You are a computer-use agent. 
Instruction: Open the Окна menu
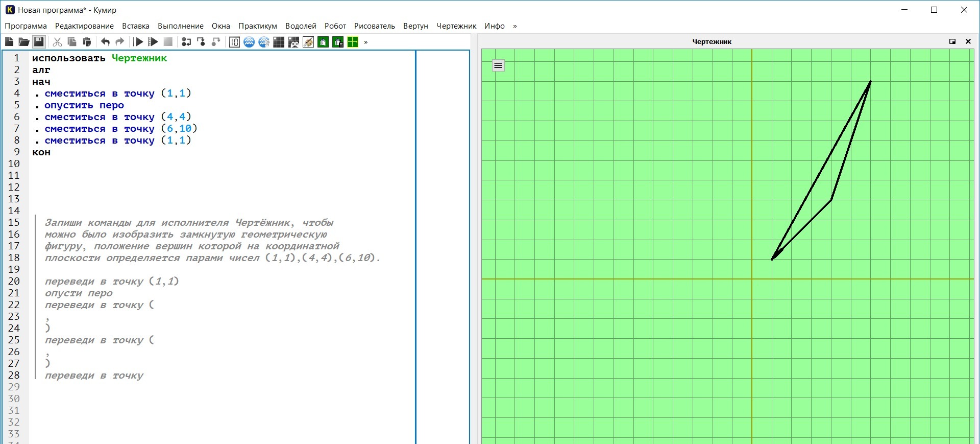(x=221, y=26)
